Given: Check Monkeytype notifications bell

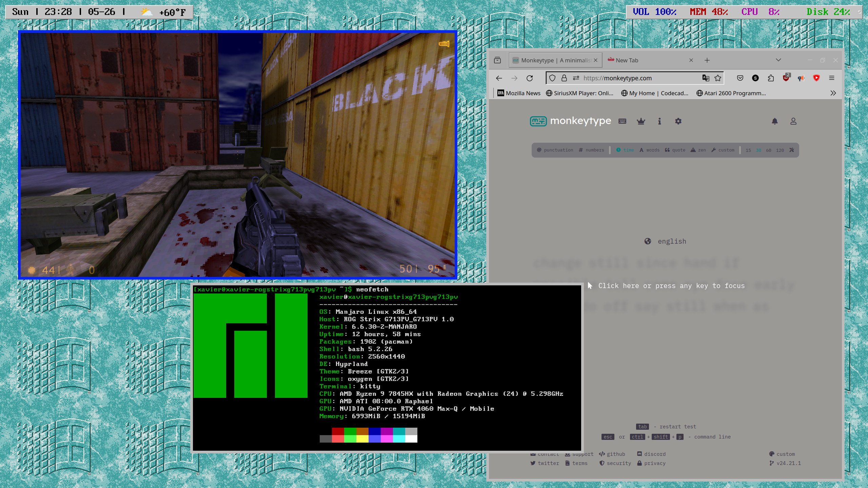Looking at the screenshot, I should 775,121.
